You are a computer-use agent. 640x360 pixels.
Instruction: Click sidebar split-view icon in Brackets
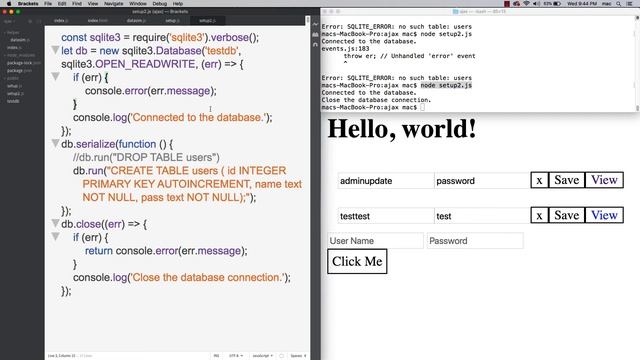coord(38,21)
